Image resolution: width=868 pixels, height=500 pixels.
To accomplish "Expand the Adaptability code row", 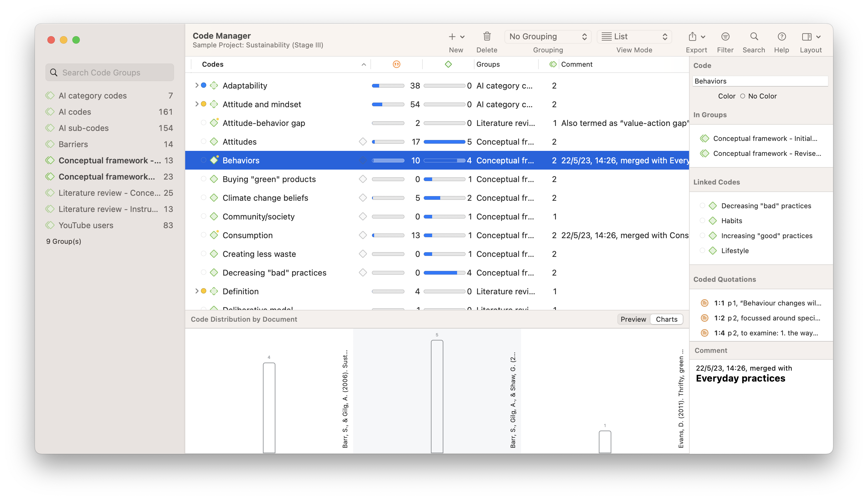I will [196, 85].
